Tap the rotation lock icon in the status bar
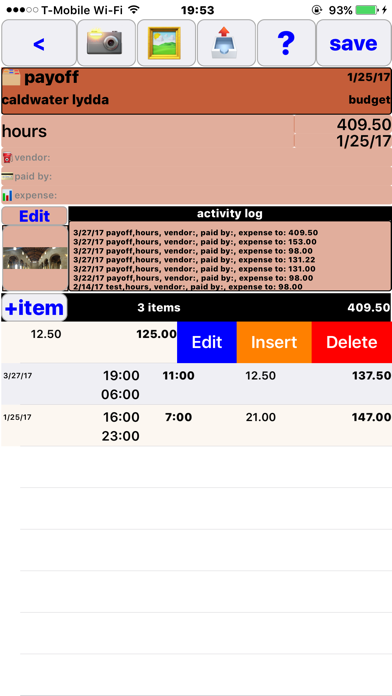Image resolution: width=392 pixels, height=696 pixels. [317, 10]
